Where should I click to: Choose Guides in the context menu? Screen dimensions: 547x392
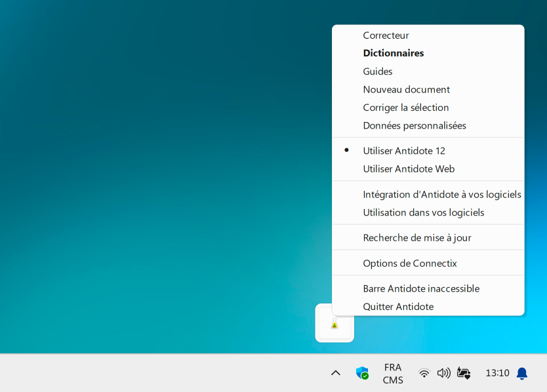(378, 71)
